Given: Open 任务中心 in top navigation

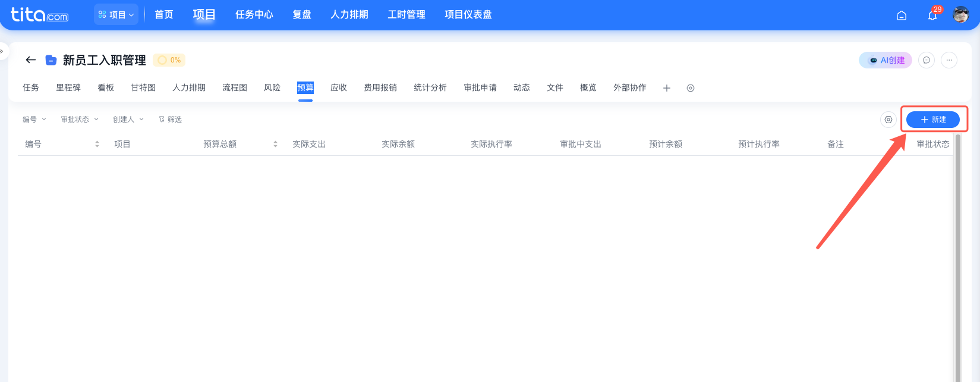Looking at the screenshot, I should pos(254,14).
